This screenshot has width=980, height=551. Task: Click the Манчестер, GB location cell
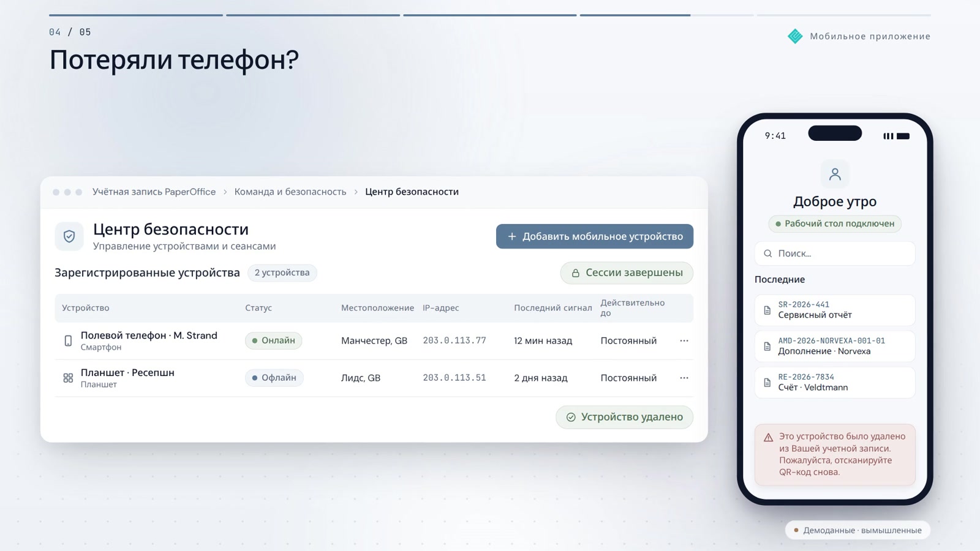click(x=374, y=340)
